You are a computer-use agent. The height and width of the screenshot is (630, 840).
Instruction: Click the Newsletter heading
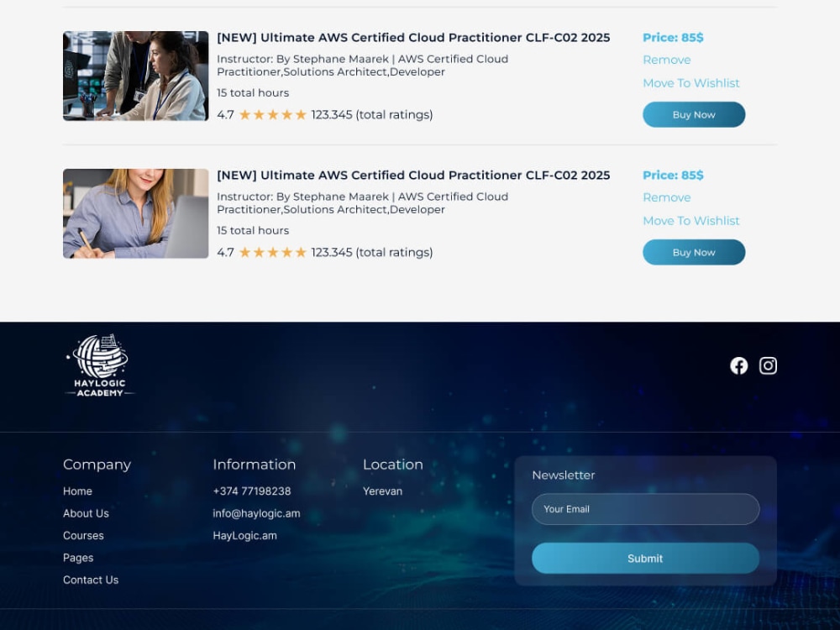tap(564, 475)
